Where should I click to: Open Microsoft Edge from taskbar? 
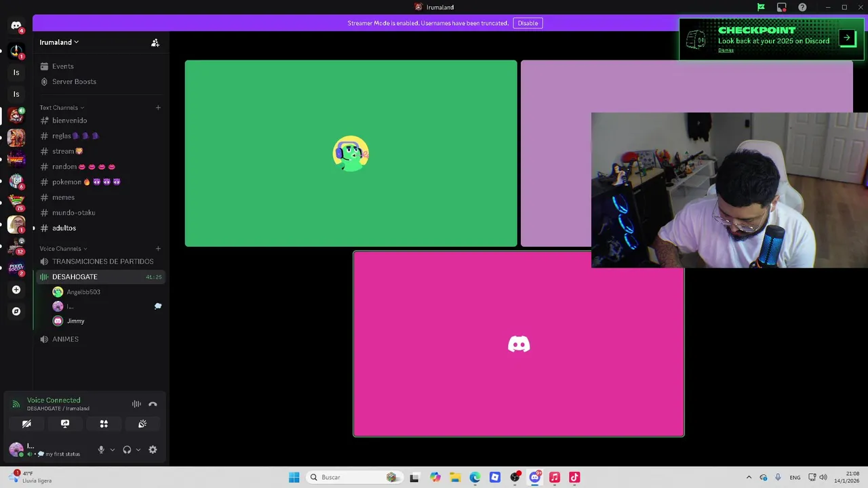click(x=475, y=477)
